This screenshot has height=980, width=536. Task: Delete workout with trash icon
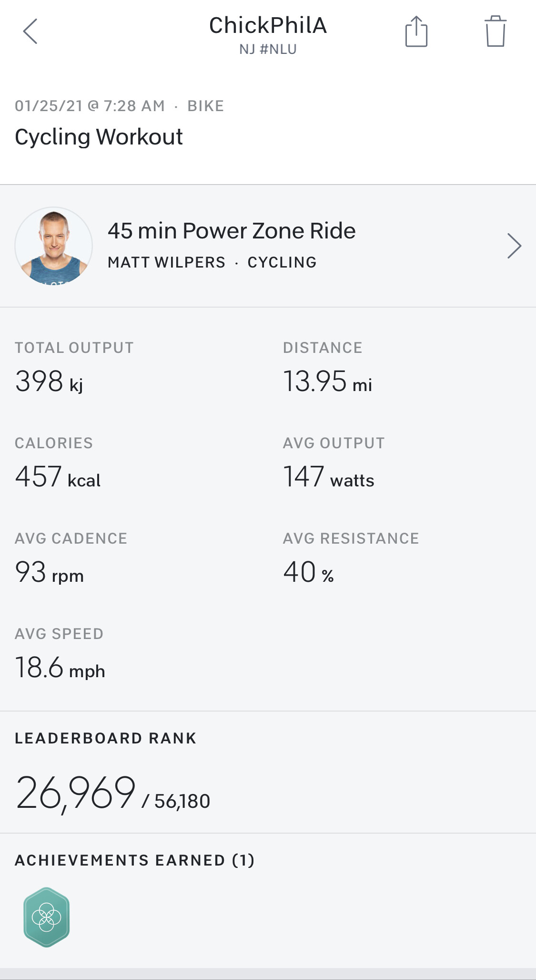(x=495, y=31)
